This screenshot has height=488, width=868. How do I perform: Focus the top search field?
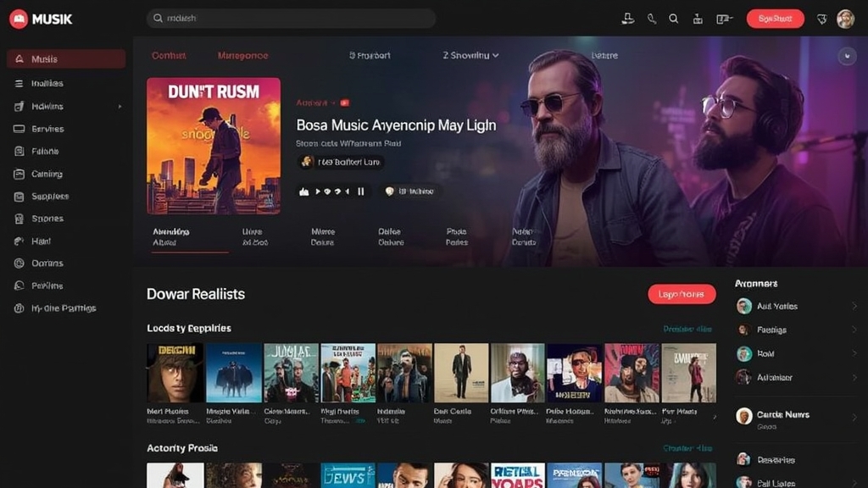(x=292, y=19)
